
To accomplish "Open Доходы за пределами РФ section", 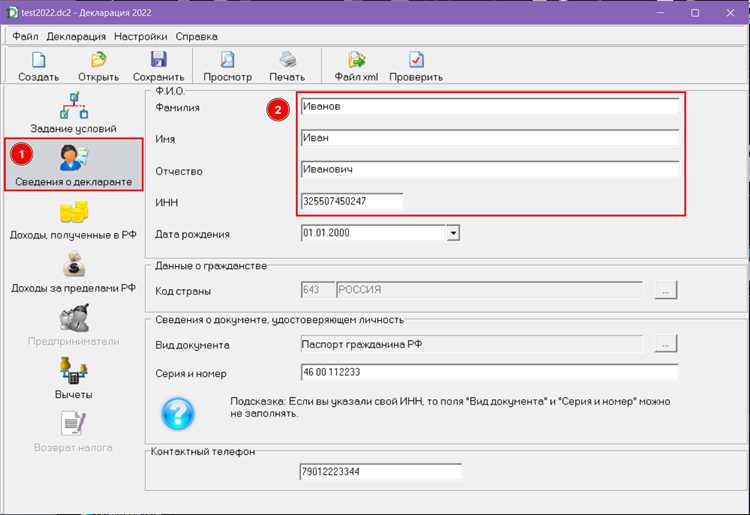I will point(73,273).
